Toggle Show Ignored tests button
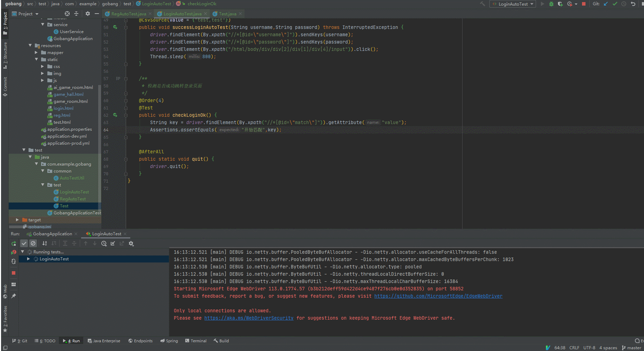The height and width of the screenshot is (351, 644). [x=33, y=243]
